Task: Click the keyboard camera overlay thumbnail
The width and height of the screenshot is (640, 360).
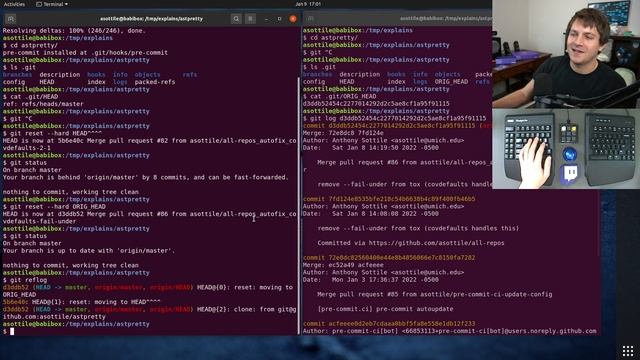Action: (x=566, y=149)
